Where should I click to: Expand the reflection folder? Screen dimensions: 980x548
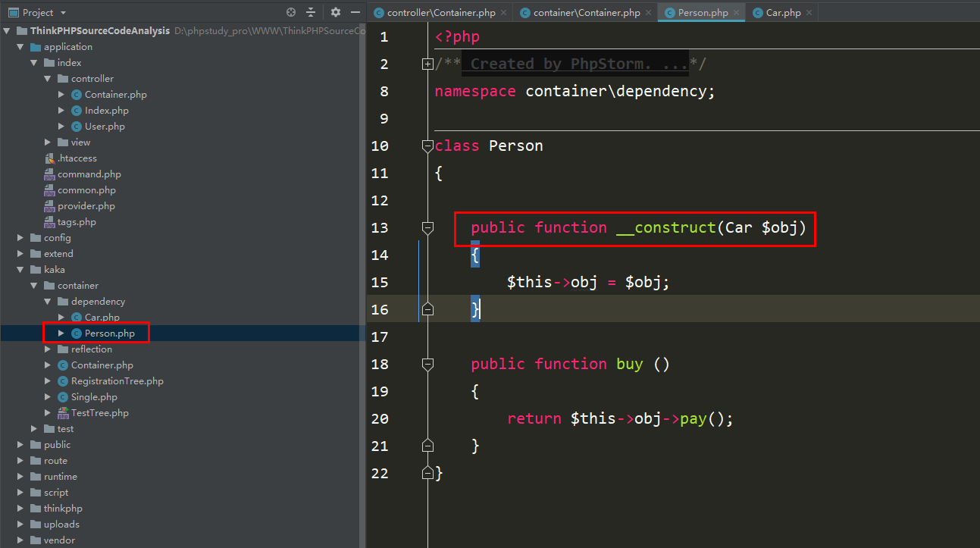tap(48, 349)
